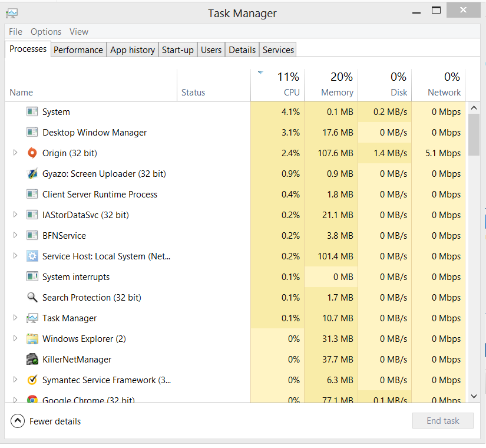486x448 pixels.
Task: Click the Task Manager title bar icon
Action: click(x=12, y=13)
